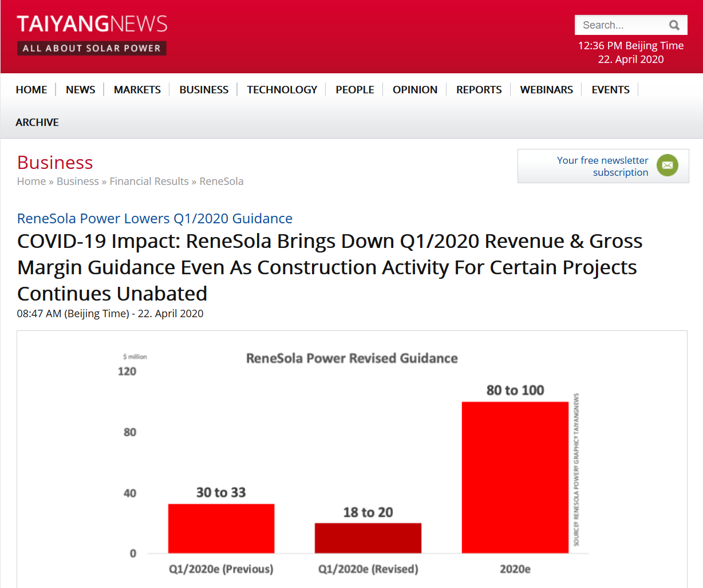This screenshot has width=703, height=588.
Task: Select the BUSINESS menu item
Action: tap(204, 90)
